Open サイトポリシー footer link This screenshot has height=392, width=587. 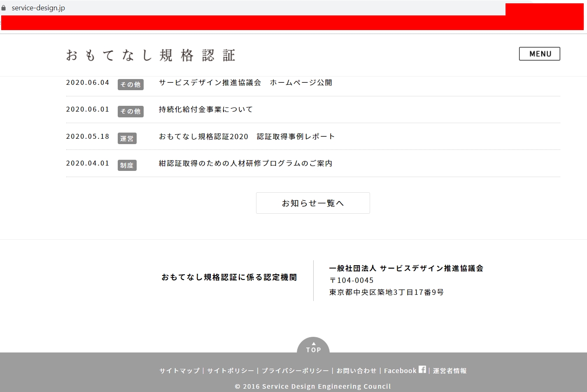pyautogui.click(x=231, y=371)
